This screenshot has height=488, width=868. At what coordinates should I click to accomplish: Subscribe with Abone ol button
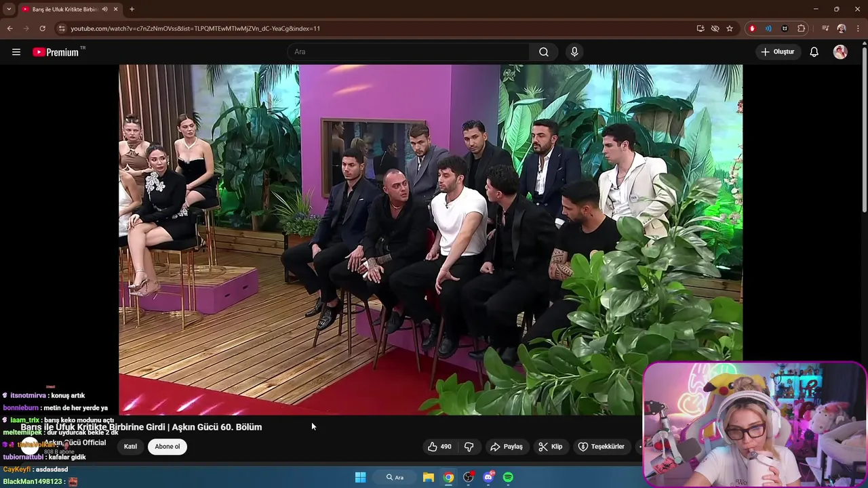point(167,447)
